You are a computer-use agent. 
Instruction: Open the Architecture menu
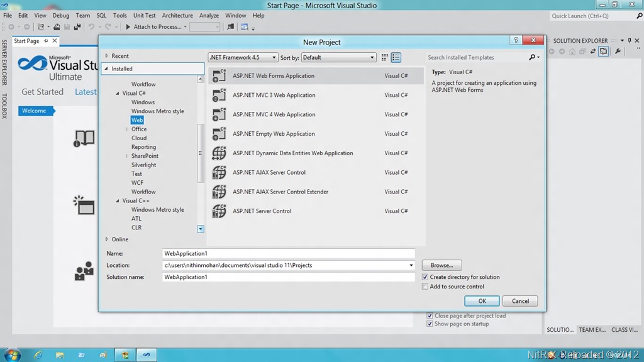177,16
